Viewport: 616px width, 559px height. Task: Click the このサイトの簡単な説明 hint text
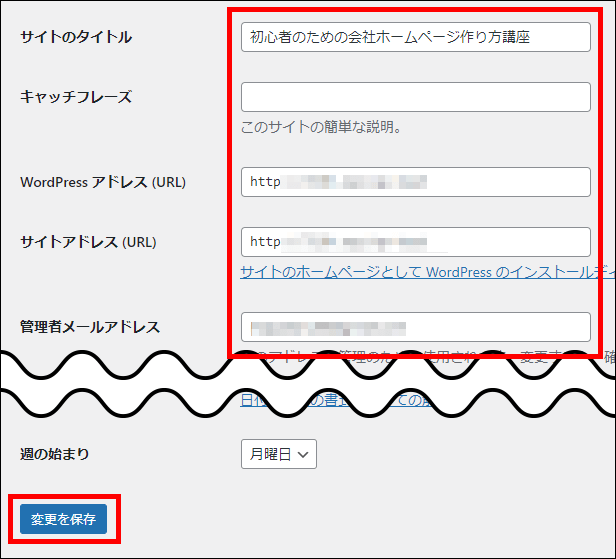(321, 127)
